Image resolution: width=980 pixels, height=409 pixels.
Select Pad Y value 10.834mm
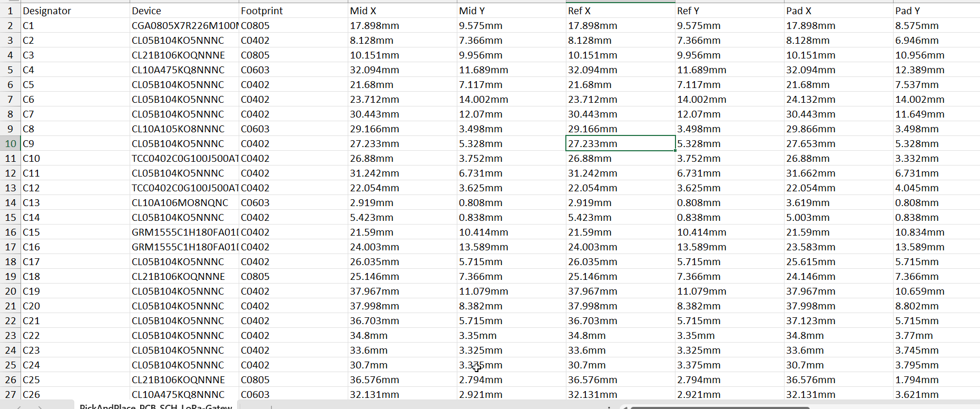click(x=936, y=232)
